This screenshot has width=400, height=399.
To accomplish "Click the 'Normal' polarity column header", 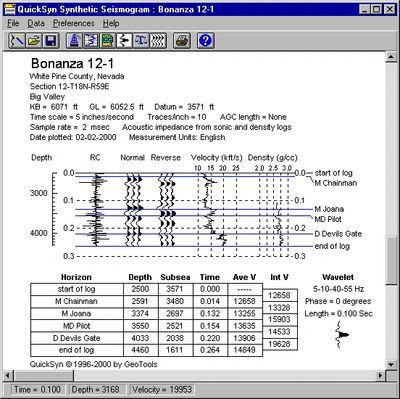I will click(x=132, y=158).
